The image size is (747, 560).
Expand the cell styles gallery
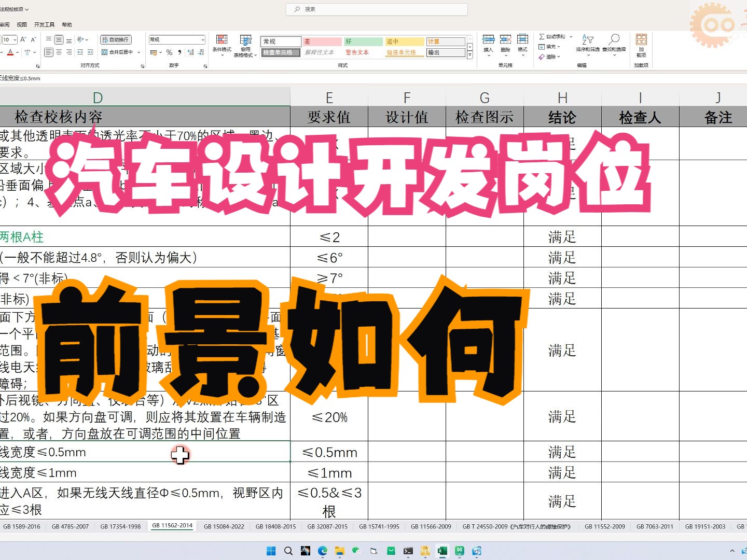[x=470, y=55]
